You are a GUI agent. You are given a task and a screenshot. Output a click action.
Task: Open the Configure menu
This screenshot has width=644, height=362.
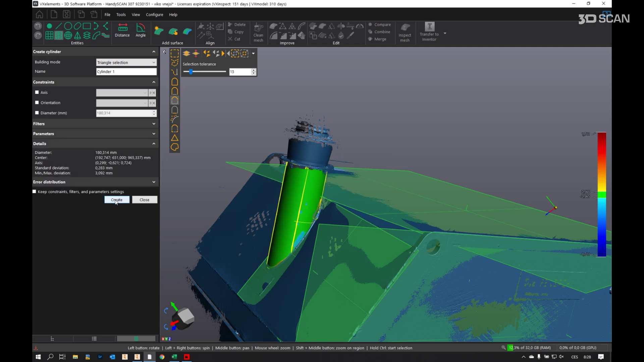[154, 15]
